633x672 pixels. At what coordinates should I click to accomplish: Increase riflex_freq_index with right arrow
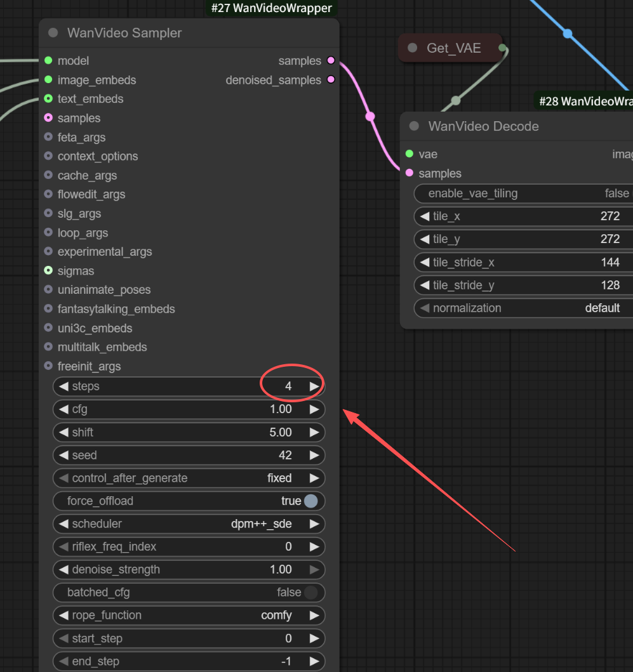point(314,546)
